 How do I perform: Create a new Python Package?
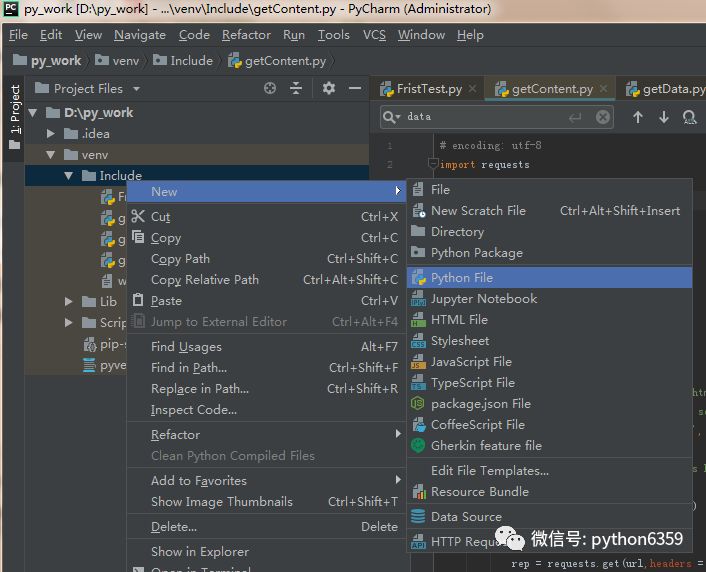549,253
